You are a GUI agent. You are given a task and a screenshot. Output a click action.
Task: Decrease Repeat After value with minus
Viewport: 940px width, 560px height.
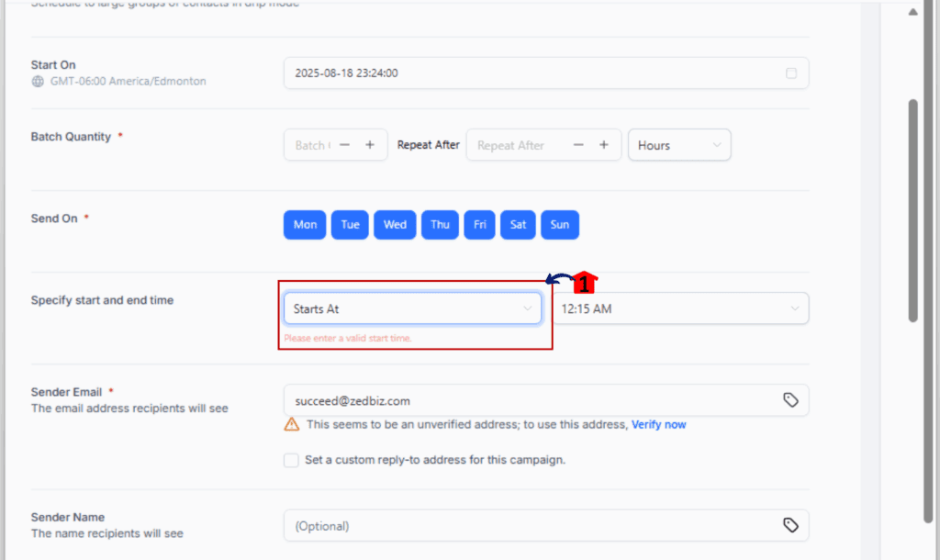point(578,145)
